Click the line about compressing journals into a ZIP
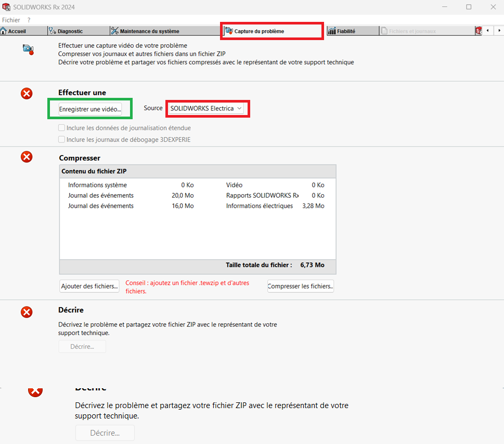This screenshot has width=504, height=444. coord(142,54)
